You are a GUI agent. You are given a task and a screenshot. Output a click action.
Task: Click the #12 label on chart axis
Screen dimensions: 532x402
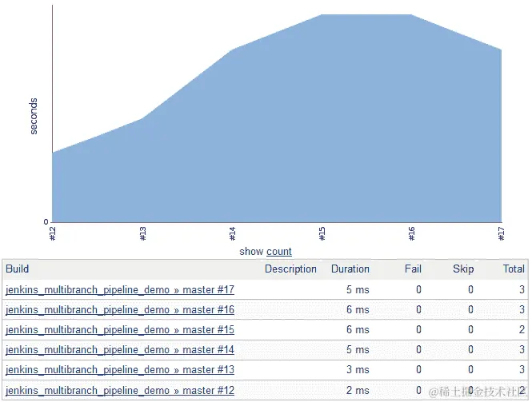tap(53, 233)
